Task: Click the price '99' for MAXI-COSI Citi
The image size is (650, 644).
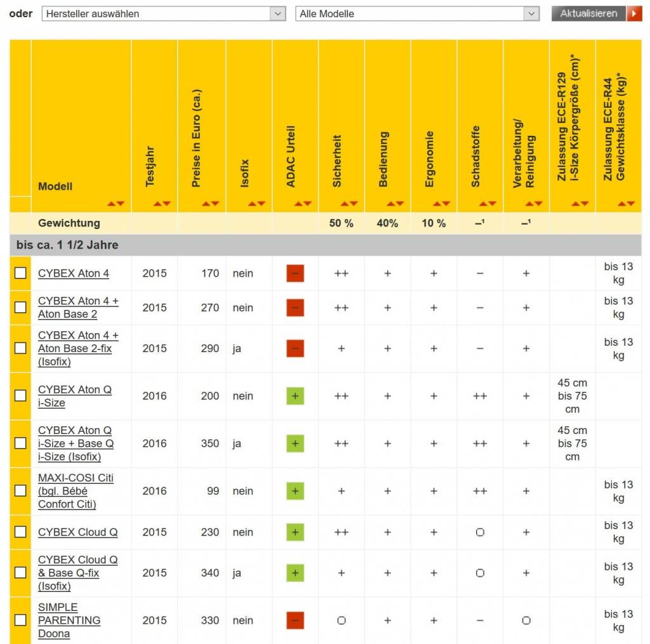Action: (x=213, y=491)
